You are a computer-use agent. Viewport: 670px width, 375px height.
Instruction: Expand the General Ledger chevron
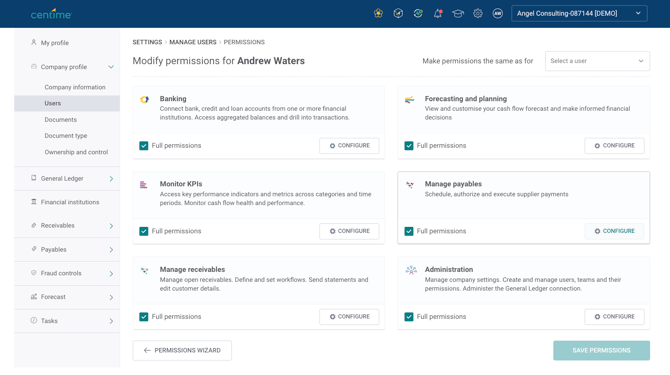tap(111, 179)
